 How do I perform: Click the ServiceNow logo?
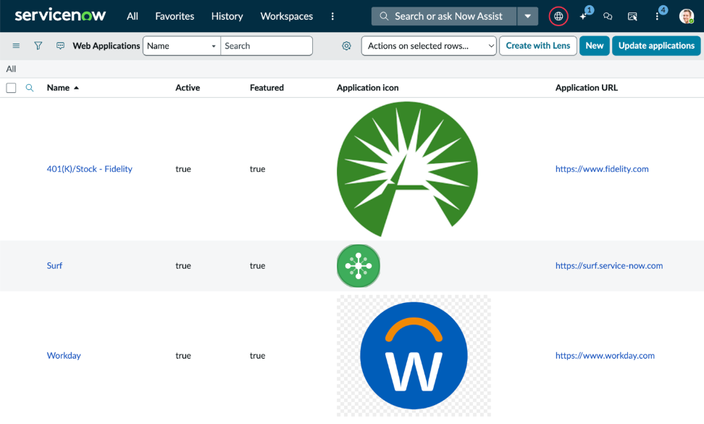click(x=60, y=16)
